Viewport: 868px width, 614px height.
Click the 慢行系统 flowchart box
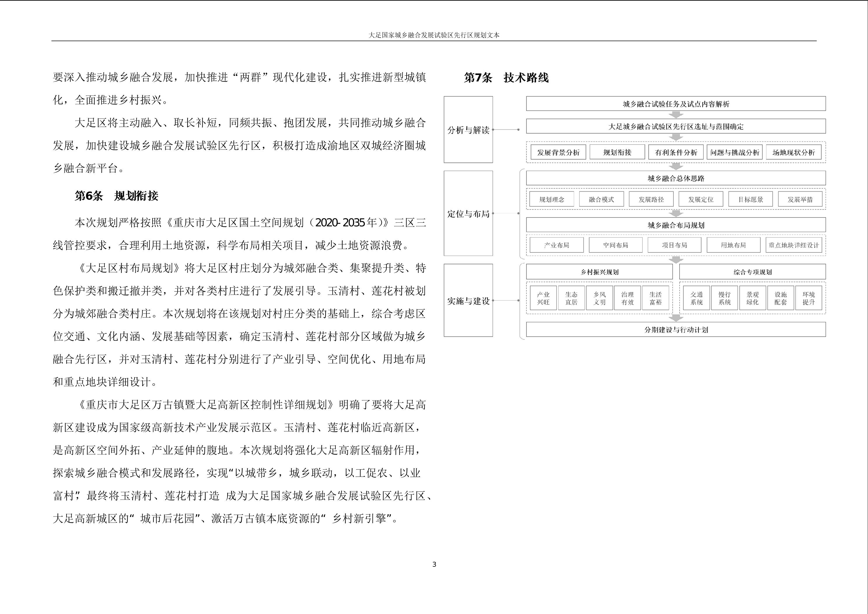tap(724, 298)
